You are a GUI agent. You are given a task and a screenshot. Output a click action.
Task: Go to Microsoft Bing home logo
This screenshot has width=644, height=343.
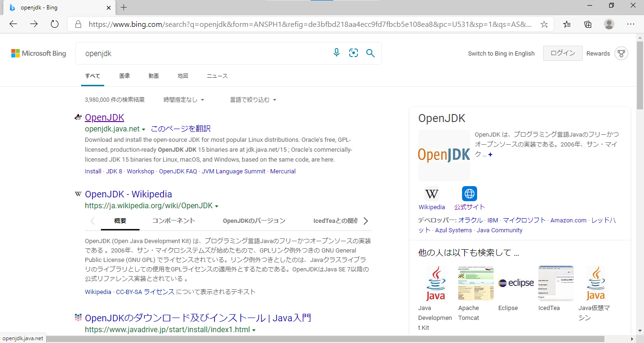[39, 53]
